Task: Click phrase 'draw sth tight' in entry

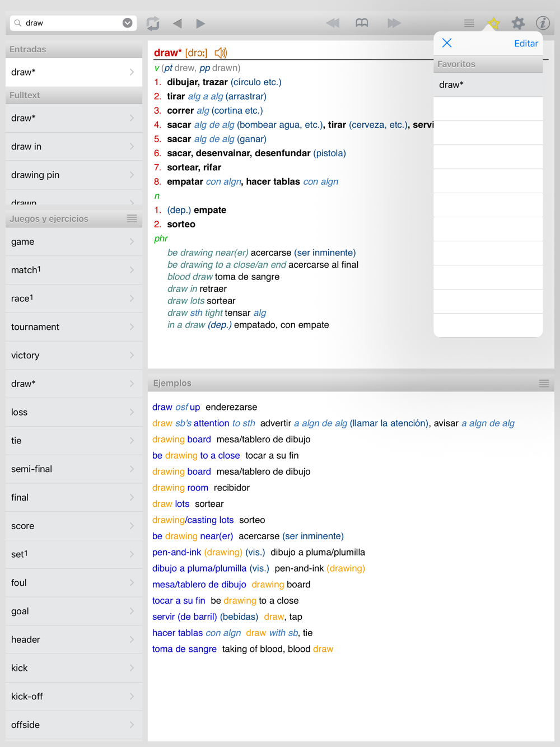Action: click(x=195, y=313)
